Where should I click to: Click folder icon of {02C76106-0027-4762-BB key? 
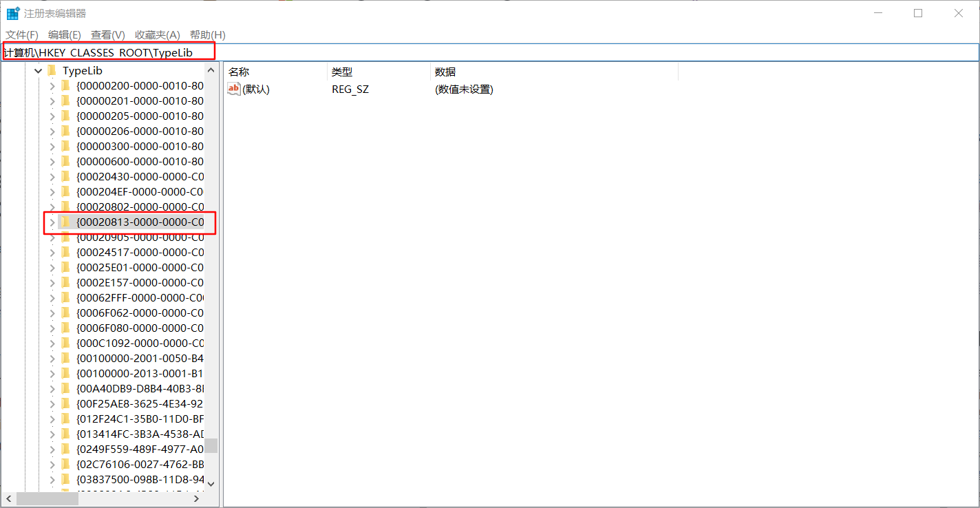66,464
